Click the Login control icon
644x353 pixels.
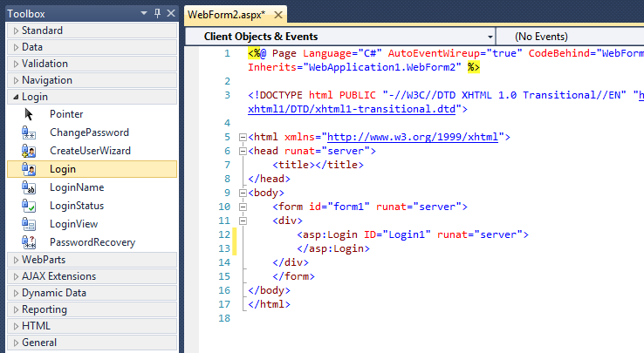click(28, 169)
